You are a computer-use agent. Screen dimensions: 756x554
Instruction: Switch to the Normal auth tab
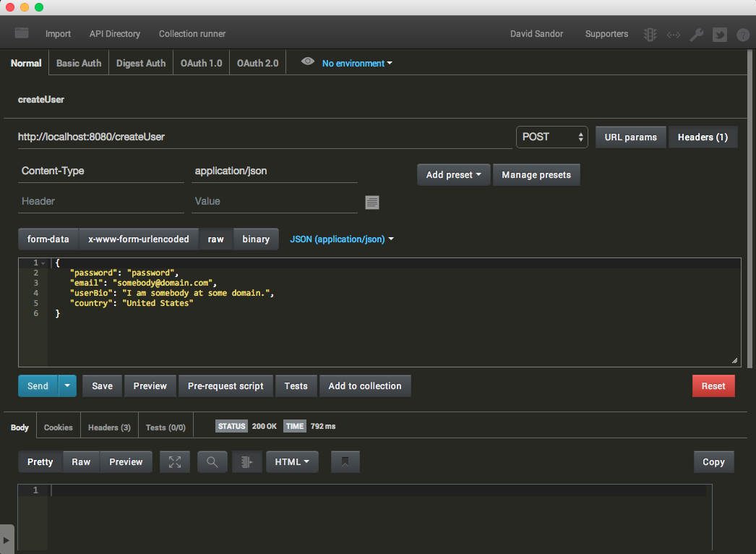coord(26,63)
